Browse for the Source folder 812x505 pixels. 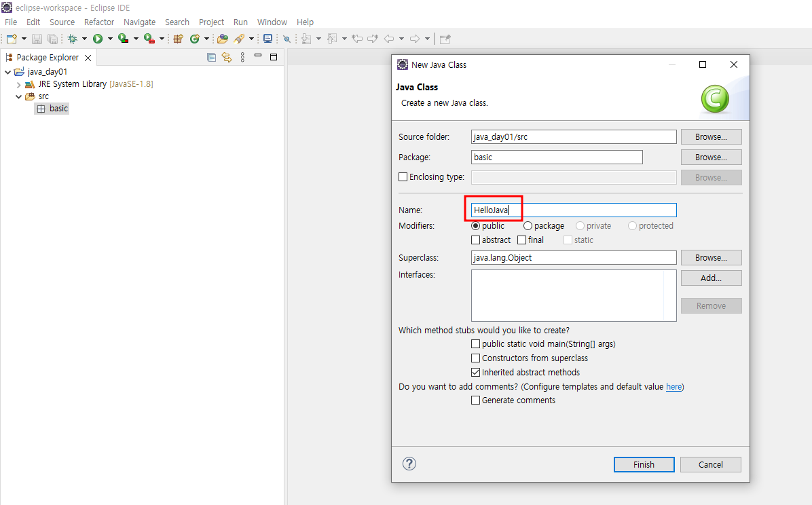tap(711, 136)
